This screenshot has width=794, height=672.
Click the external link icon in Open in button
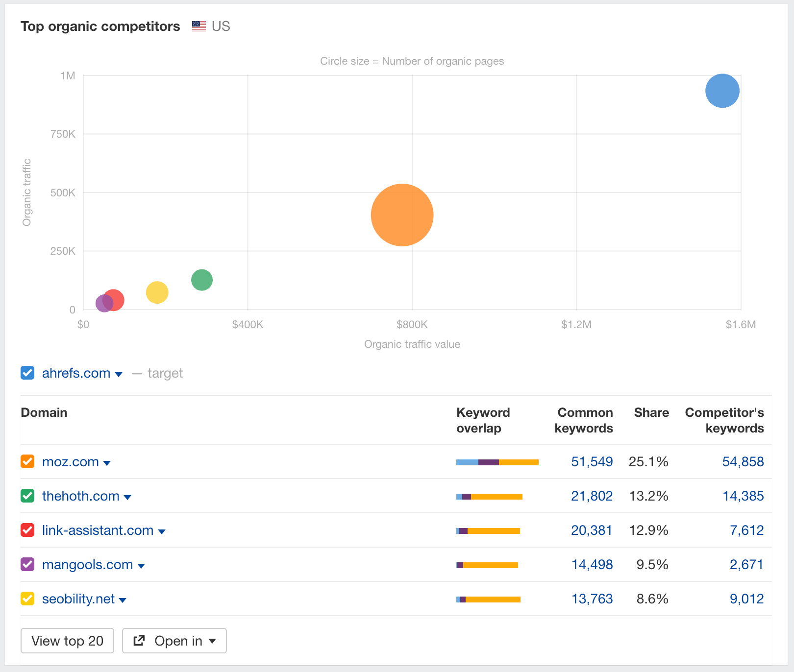point(140,641)
